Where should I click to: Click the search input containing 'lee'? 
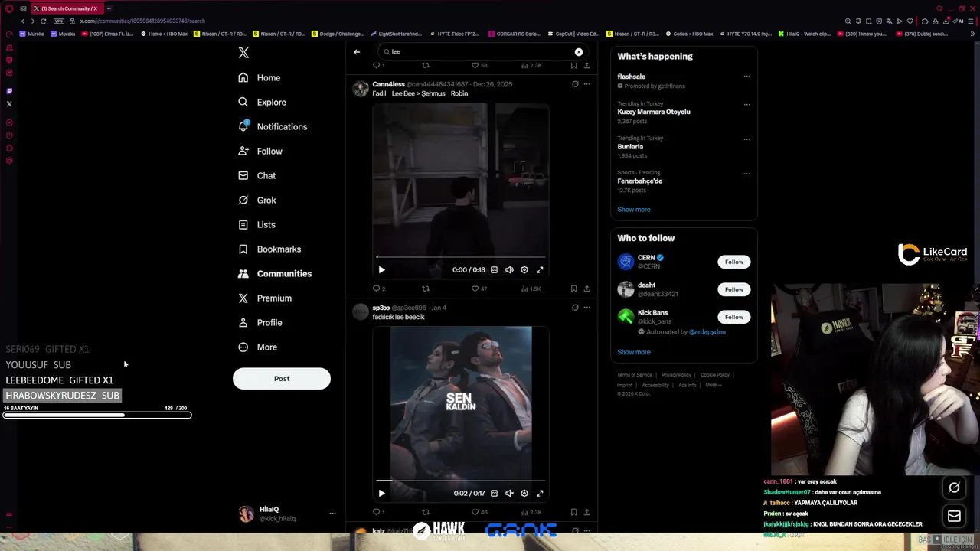click(x=482, y=52)
